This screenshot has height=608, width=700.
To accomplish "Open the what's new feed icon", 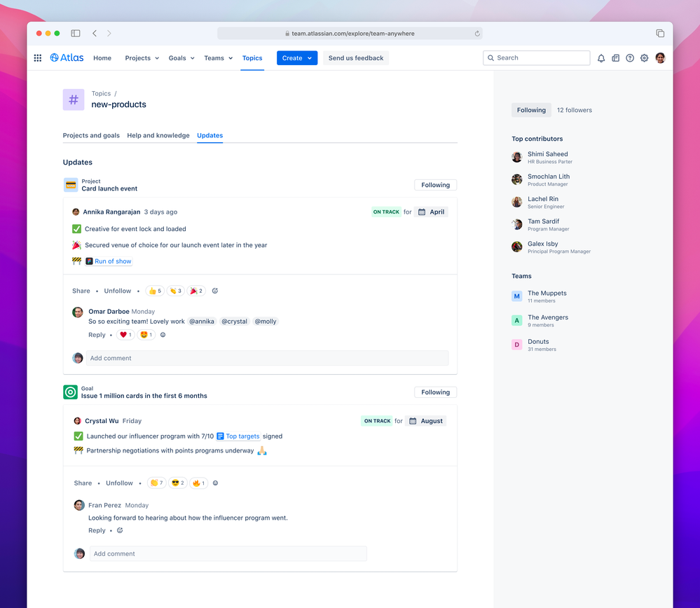I will [x=616, y=58].
